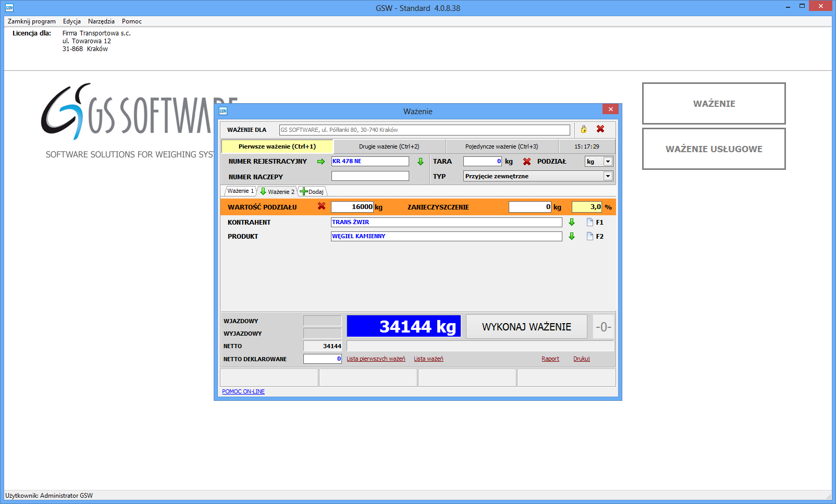Open the PODZIAŁ unit kg dropdown

click(608, 162)
